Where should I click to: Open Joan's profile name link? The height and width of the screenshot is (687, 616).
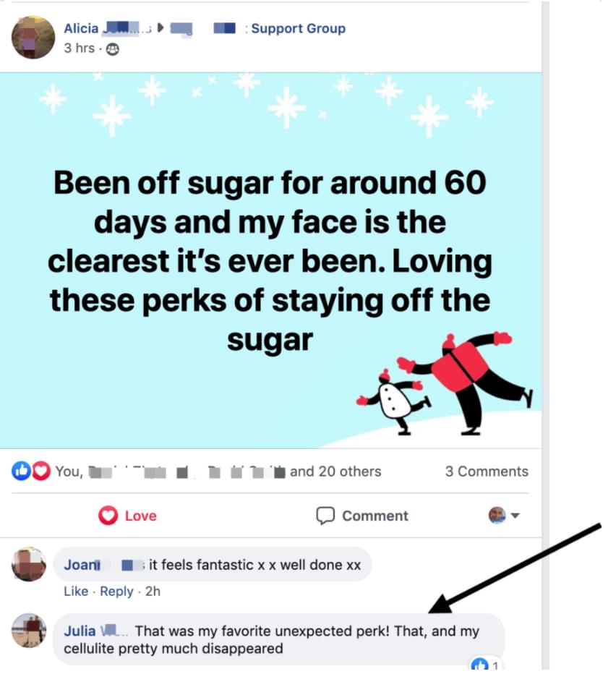[81, 565]
